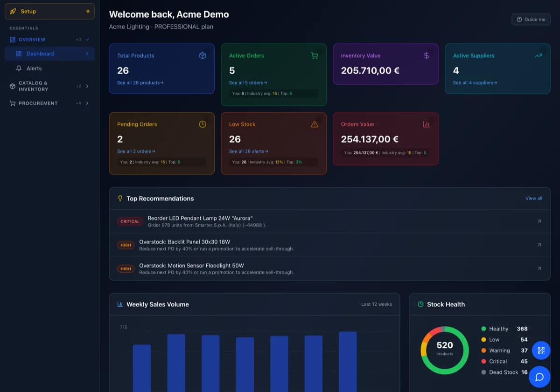Click the Warning 37 legend row
This screenshot has width=560, height=392.
(504, 351)
